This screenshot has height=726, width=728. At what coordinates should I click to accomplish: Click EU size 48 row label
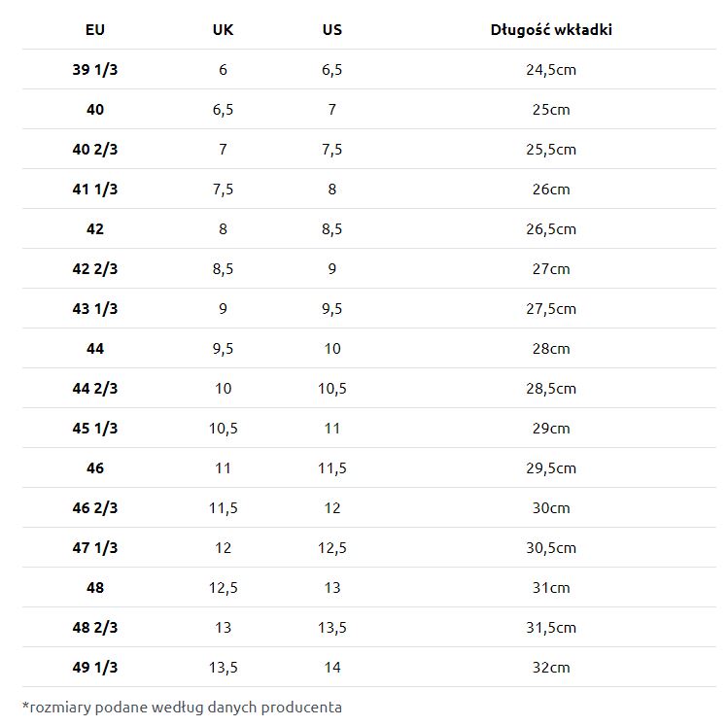click(x=95, y=588)
